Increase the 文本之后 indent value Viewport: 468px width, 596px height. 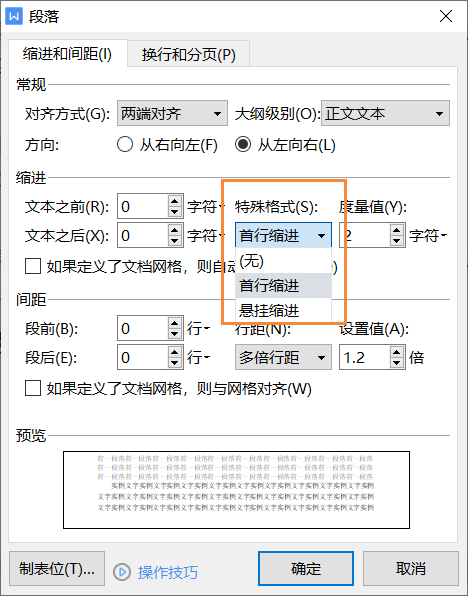click(175, 230)
